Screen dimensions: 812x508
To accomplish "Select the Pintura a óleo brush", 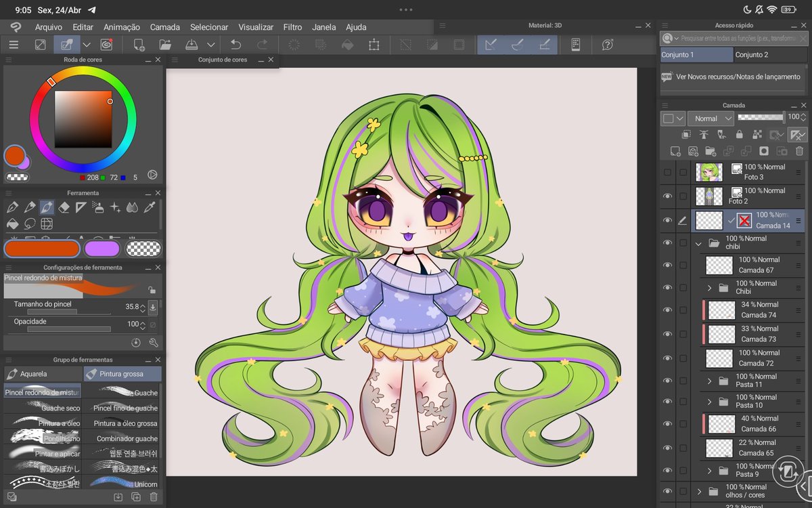I will (x=42, y=423).
